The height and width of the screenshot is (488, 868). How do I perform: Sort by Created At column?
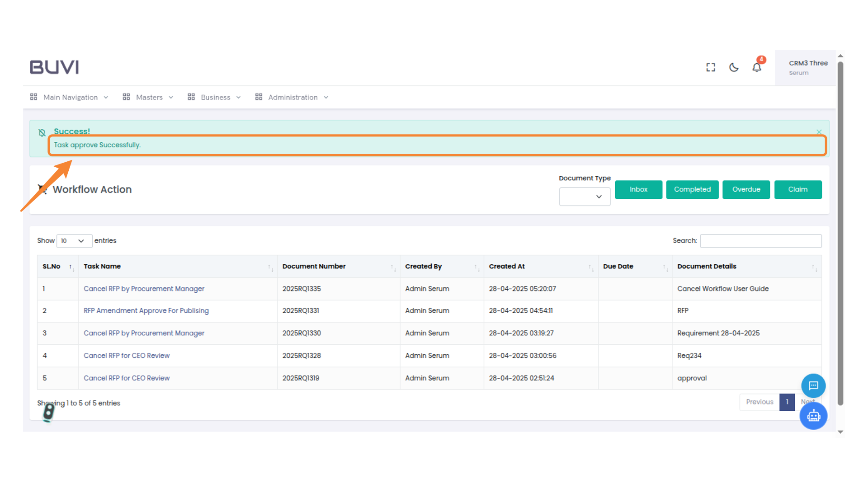pos(590,267)
